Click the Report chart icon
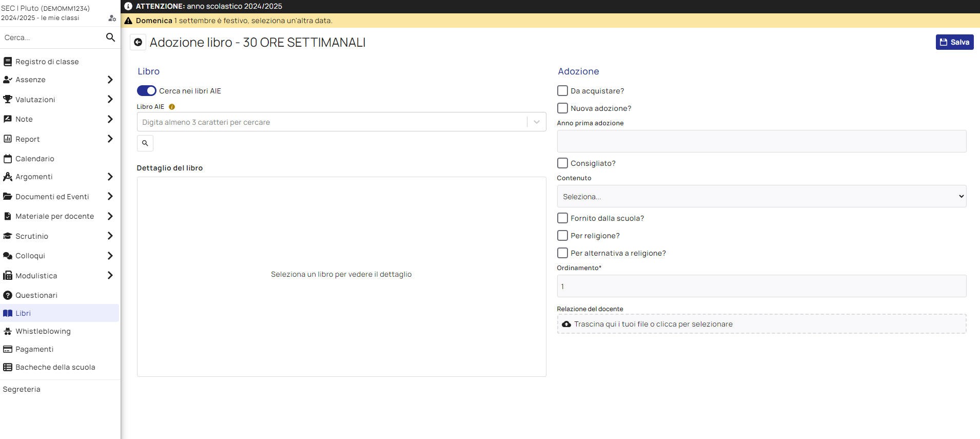Image resolution: width=980 pixels, height=439 pixels. 8,139
